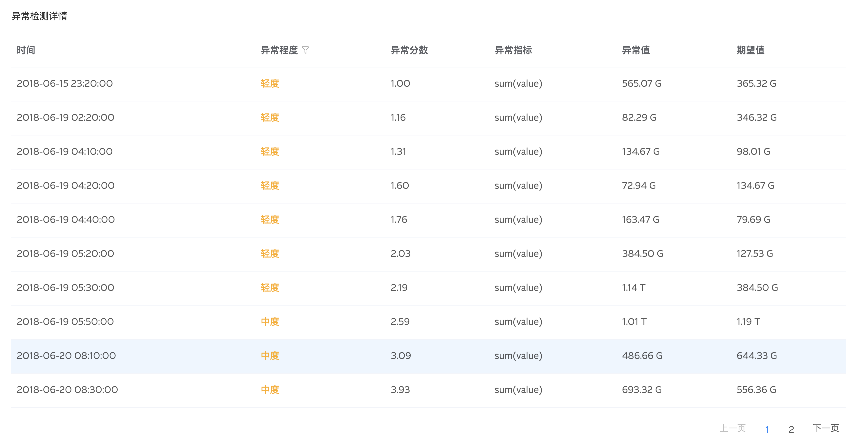Screen dimensions: 868x439
Task: Click anomaly value 1.14 T
Action: 633,288
